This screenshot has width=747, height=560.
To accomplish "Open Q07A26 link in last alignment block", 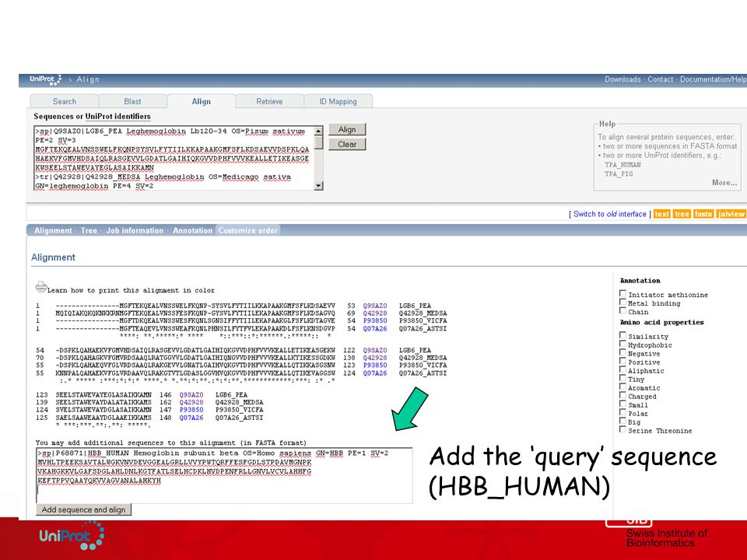I will (191, 418).
